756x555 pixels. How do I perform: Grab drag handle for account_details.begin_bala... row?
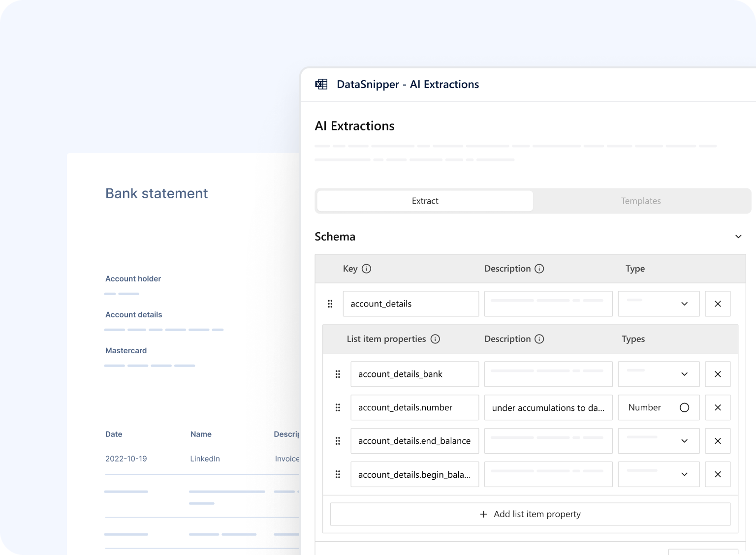pos(338,475)
